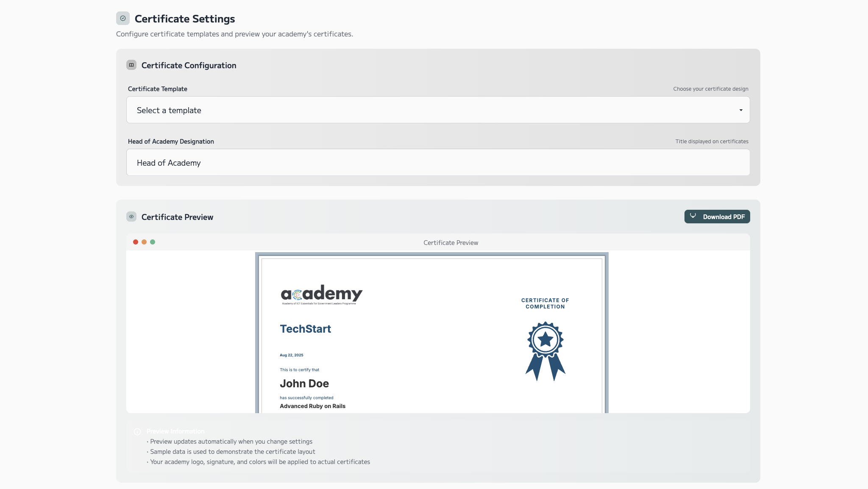Click the John Doe name on the certificate
Image resolution: width=868 pixels, height=489 pixels.
point(304,383)
